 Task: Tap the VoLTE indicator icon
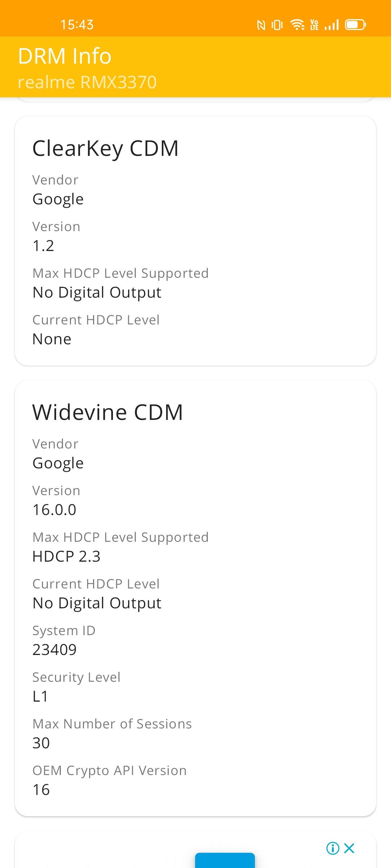(x=314, y=25)
